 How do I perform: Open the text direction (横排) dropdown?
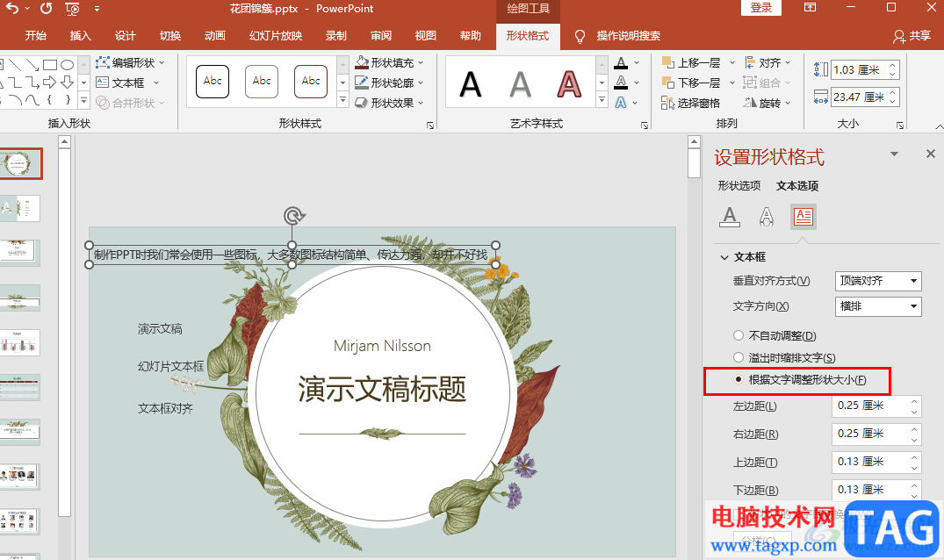[x=877, y=306]
